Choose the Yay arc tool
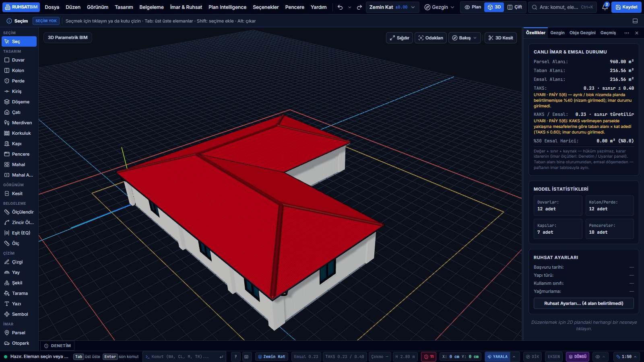The image size is (644, 362). tap(19, 272)
